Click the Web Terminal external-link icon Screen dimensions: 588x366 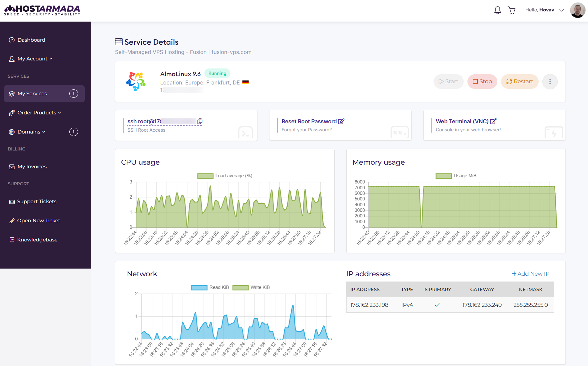click(x=493, y=121)
